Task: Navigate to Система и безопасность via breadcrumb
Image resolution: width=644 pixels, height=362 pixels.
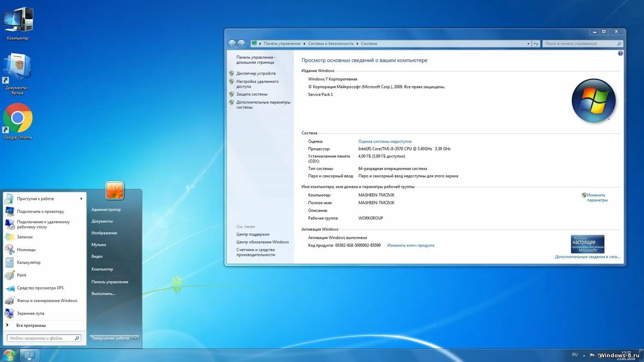Action: (331, 43)
